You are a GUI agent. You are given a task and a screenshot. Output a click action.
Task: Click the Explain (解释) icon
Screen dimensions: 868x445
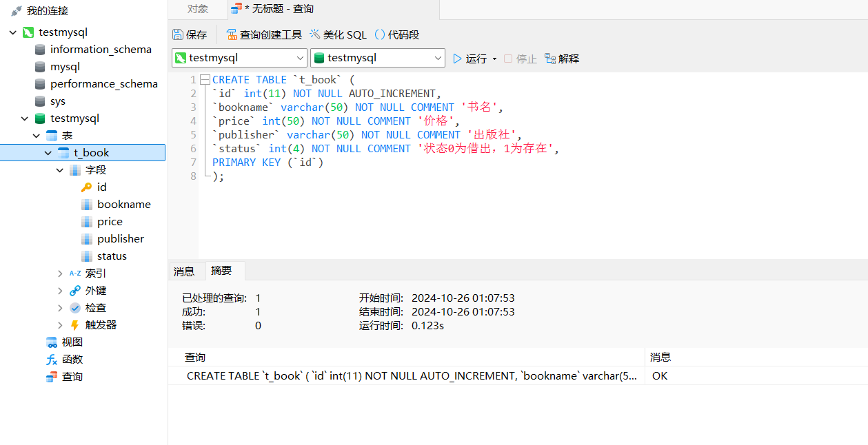[x=550, y=59]
